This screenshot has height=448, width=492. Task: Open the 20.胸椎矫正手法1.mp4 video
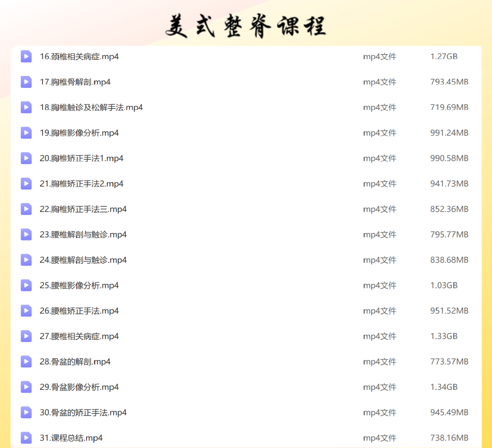point(81,158)
